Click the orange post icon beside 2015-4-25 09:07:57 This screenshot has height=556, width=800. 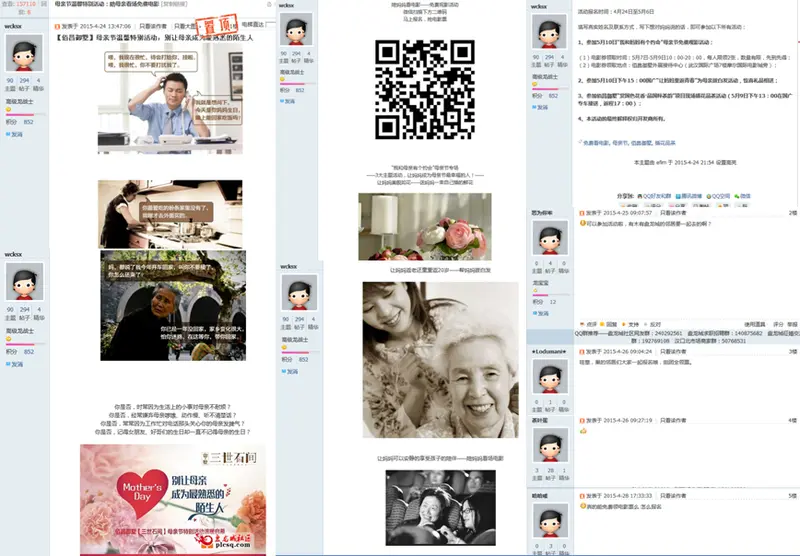tap(582, 213)
